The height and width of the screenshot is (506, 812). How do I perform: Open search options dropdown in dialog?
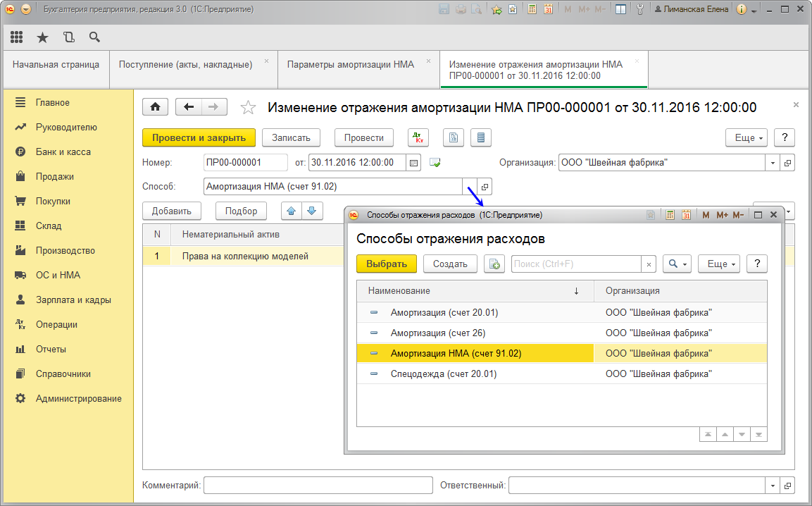(x=677, y=264)
